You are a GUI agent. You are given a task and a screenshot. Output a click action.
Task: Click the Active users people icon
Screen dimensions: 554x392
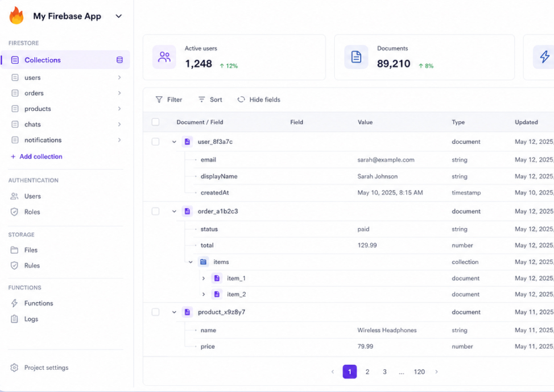[164, 57]
